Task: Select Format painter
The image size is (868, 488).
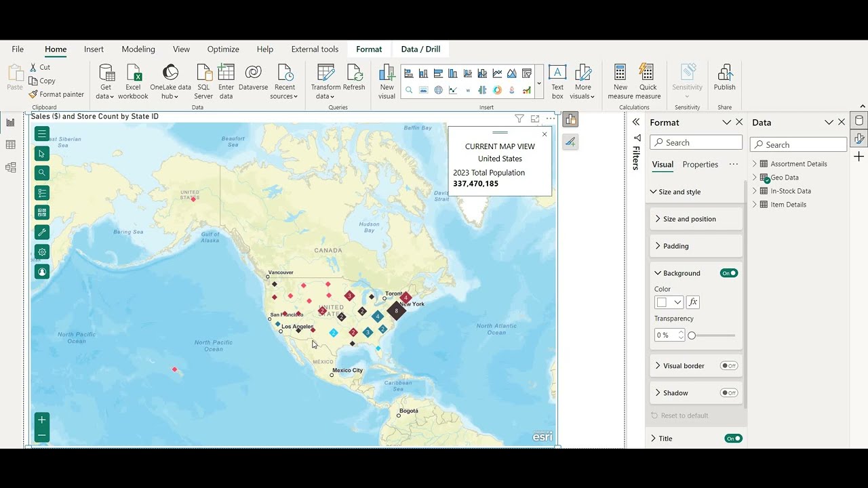Action: pyautogui.click(x=56, y=94)
